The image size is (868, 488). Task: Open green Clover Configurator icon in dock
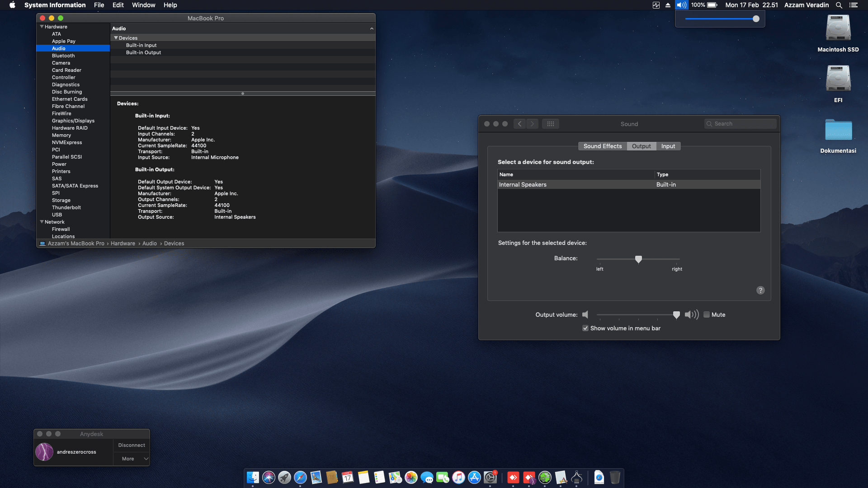pyautogui.click(x=545, y=477)
